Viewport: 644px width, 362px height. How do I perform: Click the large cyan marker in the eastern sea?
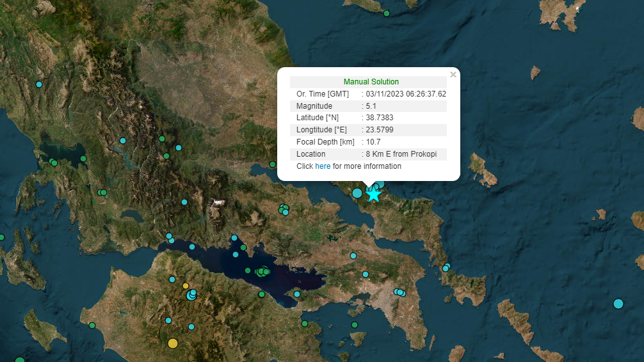pyautogui.click(x=618, y=304)
